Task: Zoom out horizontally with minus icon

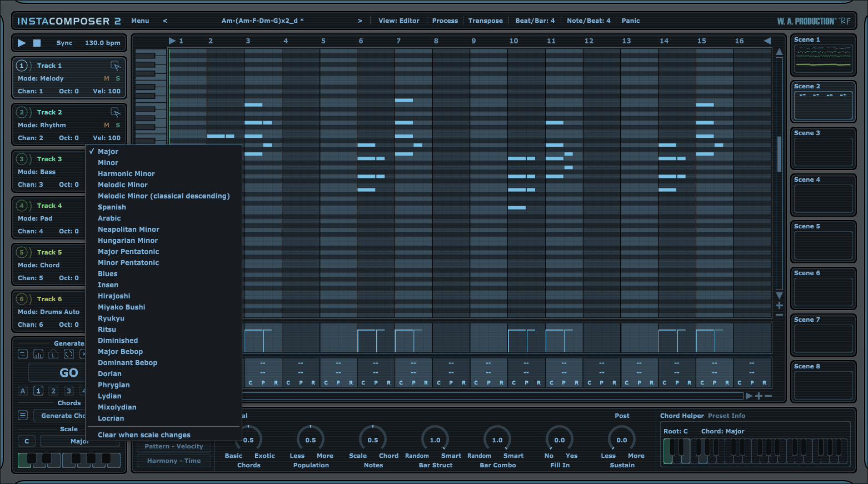Action: point(768,396)
